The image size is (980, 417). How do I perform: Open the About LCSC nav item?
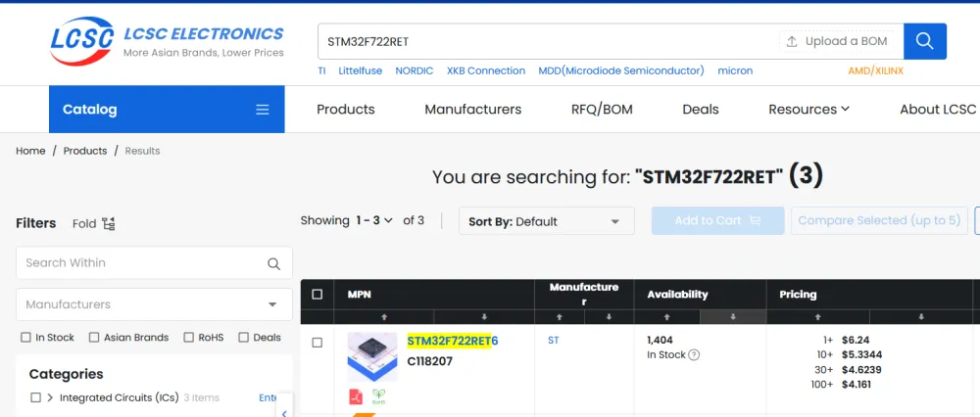click(938, 110)
